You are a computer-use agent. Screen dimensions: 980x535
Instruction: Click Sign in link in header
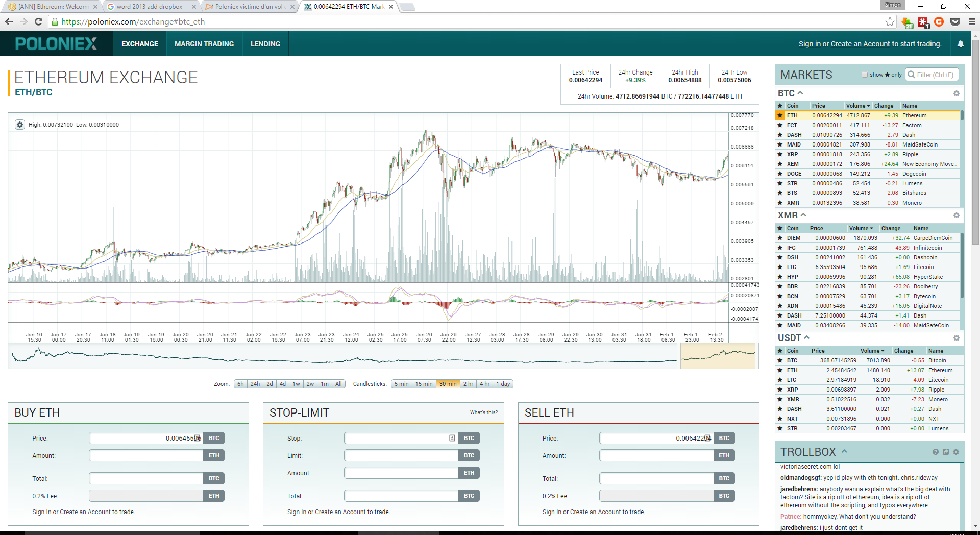(x=810, y=44)
